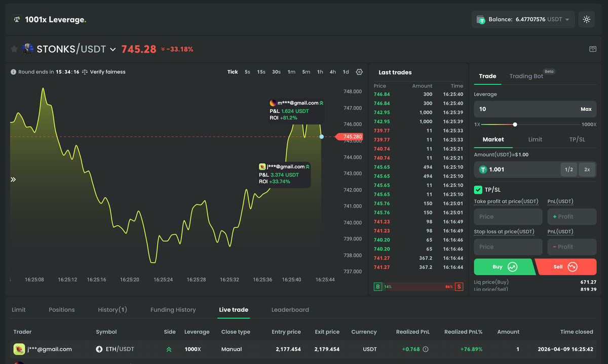Click the scales icon beside Verify fairness
The image size is (608, 364).
point(85,72)
